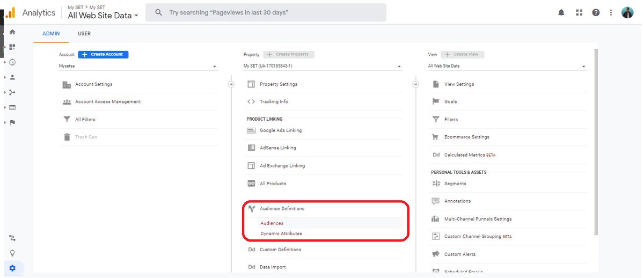Open the All Web Site Data view dropdown
644x278 pixels.
click(507, 66)
